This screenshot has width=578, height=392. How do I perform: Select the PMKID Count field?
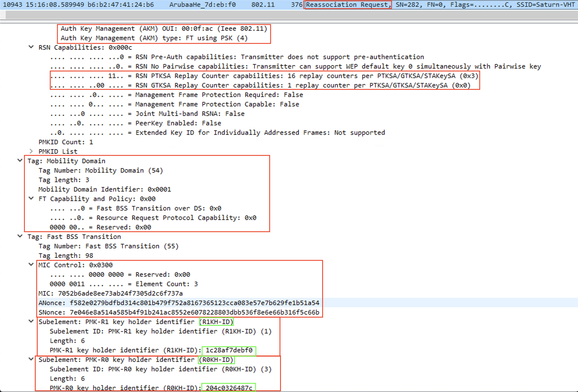65,142
